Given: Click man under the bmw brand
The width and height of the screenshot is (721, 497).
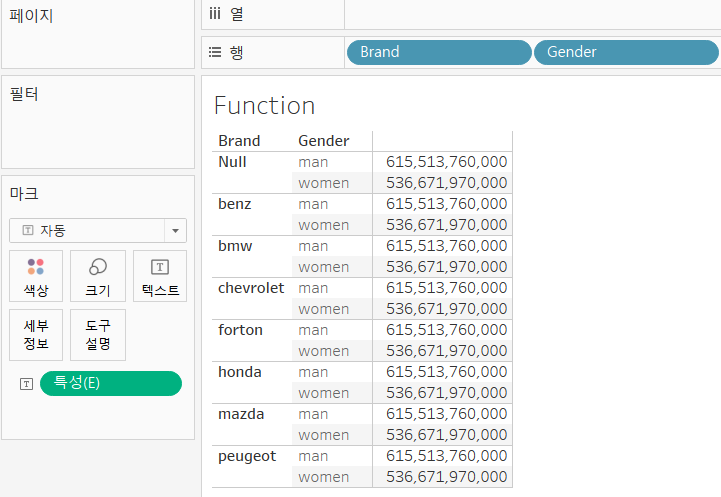Looking at the screenshot, I should click(x=313, y=246).
